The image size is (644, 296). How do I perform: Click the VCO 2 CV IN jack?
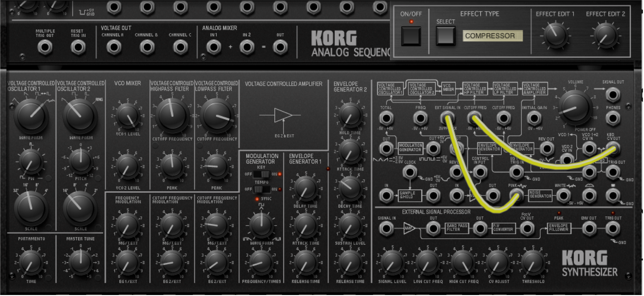tap(567, 160)
